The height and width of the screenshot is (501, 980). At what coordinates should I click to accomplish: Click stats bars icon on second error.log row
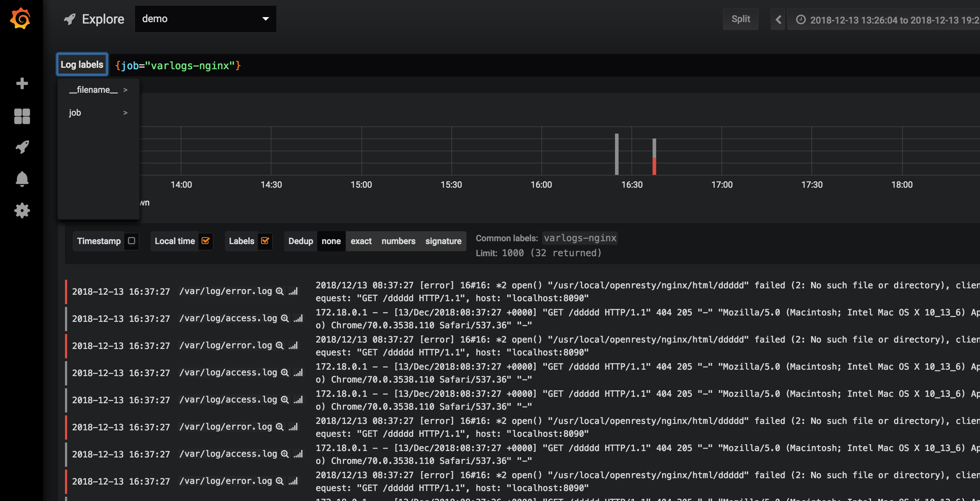(293, 345)
